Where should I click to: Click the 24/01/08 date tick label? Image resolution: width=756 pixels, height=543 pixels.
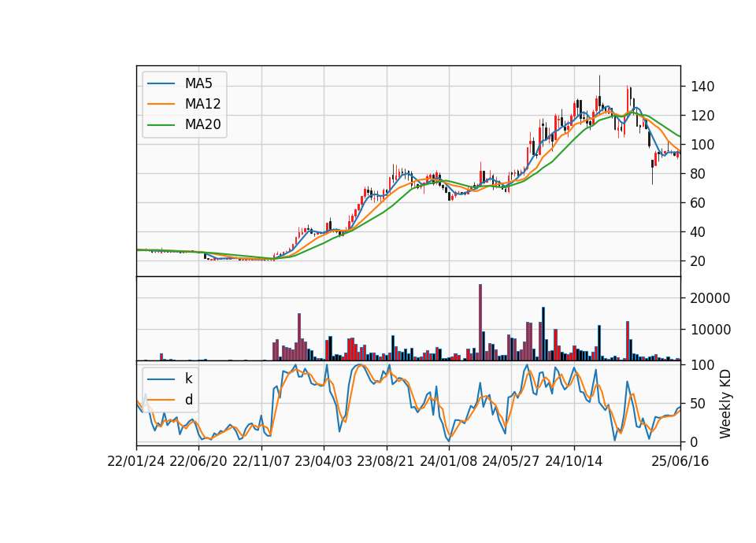[448, 462]
